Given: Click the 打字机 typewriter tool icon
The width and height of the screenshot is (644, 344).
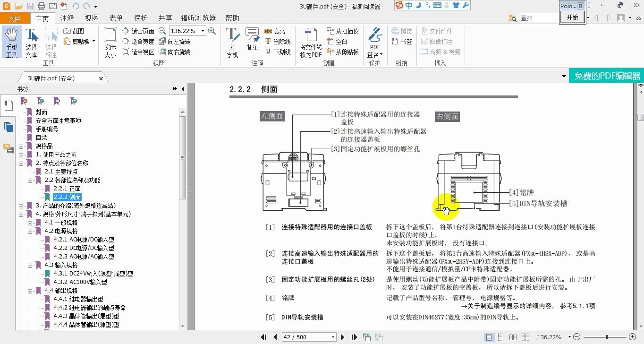Looking at the screenshot, I should (x=232, y=42).
